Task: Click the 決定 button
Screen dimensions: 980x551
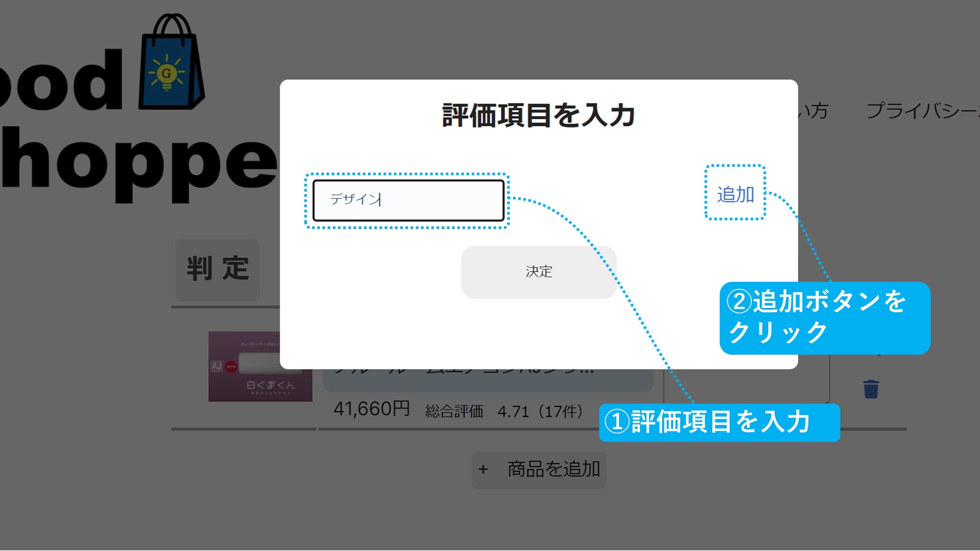Action: tap(538, 272)
